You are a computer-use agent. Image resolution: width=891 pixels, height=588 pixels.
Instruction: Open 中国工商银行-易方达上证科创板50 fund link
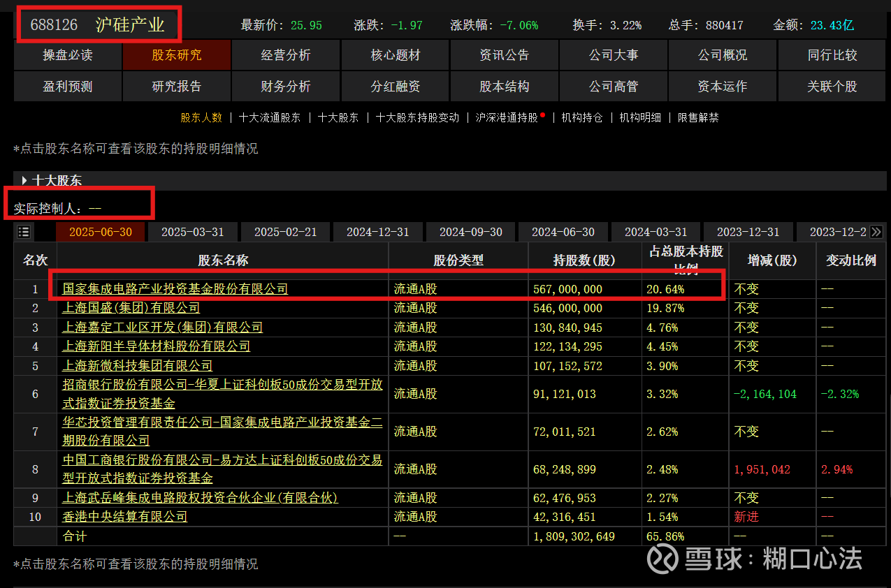tap(222, 469)
